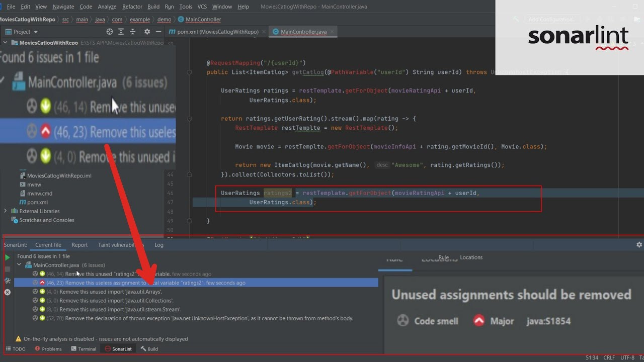
Task: Hide the Project tool window
Action: (x=158, y=32)
